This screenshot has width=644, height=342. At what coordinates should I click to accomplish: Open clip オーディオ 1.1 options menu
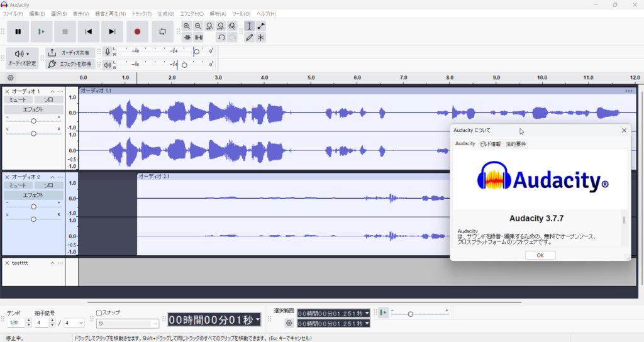tap(629, 91)
